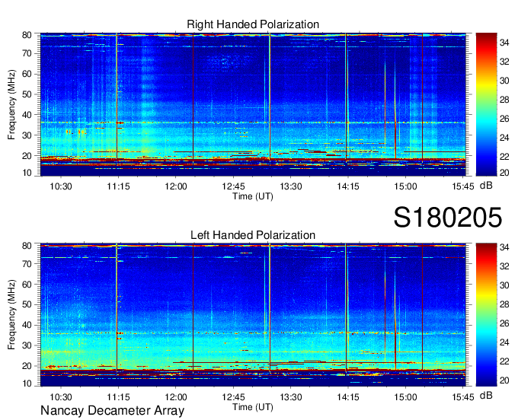Click the "Right Handed Polarization" plot title
Viewport: 518px width, 420px height.
point(253,24)
